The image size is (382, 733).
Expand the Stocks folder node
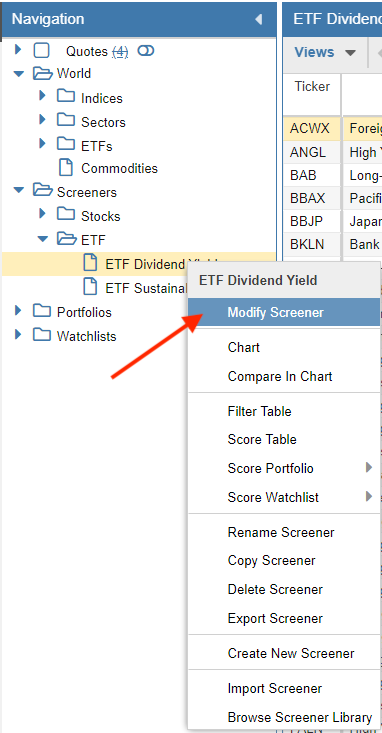point(43,214)
